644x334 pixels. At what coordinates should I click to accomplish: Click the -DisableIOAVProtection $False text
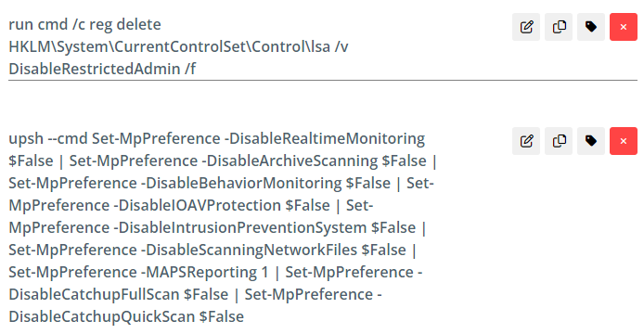click(x=222, y=205)
